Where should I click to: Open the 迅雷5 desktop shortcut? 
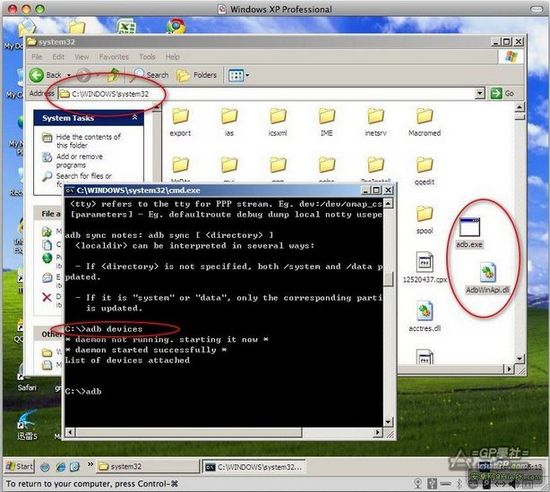pos(27,425)
